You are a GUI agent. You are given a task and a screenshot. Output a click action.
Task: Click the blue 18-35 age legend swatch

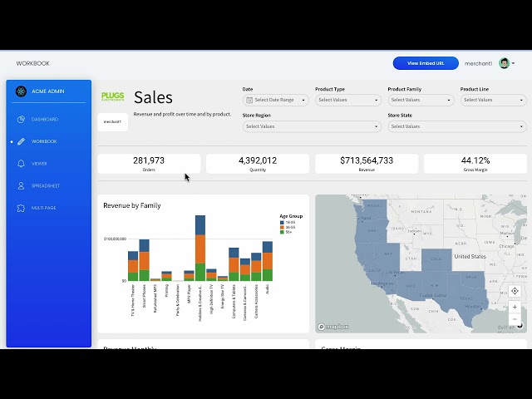point(282,223)
